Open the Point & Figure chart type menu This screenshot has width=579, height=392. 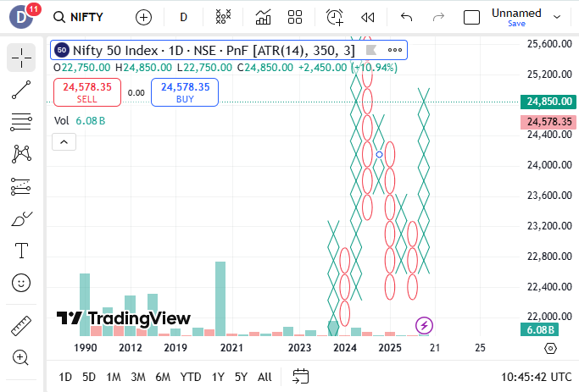tap(223, 17)
